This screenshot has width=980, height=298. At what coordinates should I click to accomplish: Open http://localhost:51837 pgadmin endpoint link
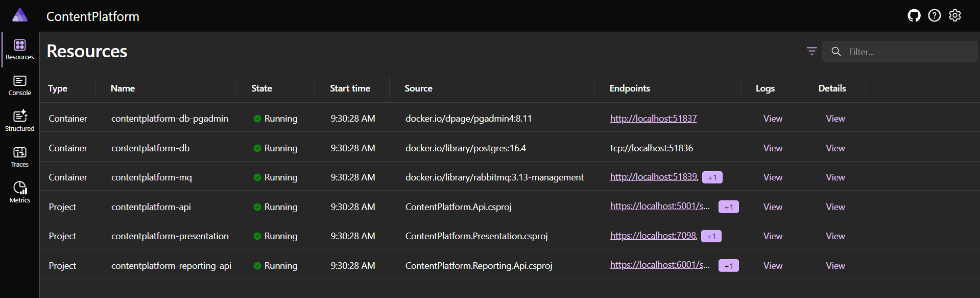(x=653, y=119)
